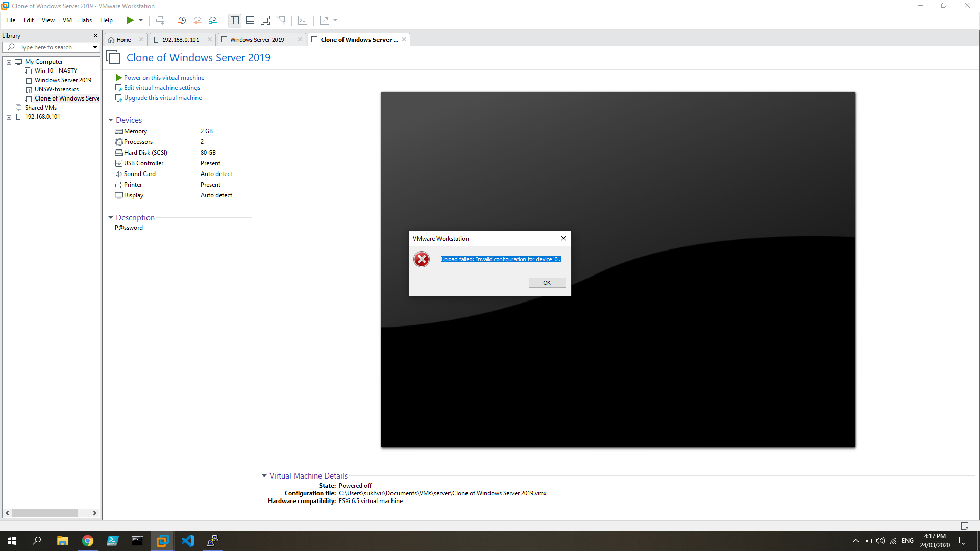Click Send Ctrl+Alt+Del toolbar icon
The height and width of the screenshot is (551, 980).
[x=160, y=20]
